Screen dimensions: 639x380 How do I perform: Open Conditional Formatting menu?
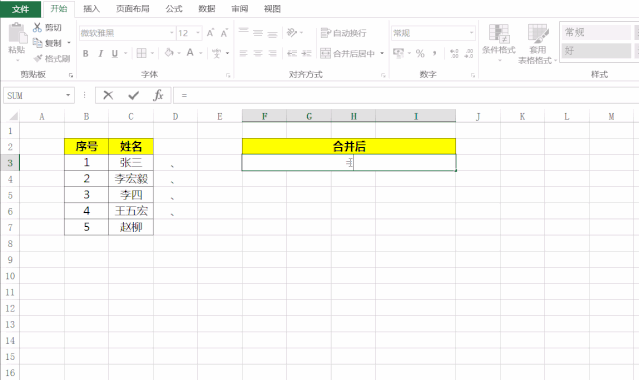point(499,43)
